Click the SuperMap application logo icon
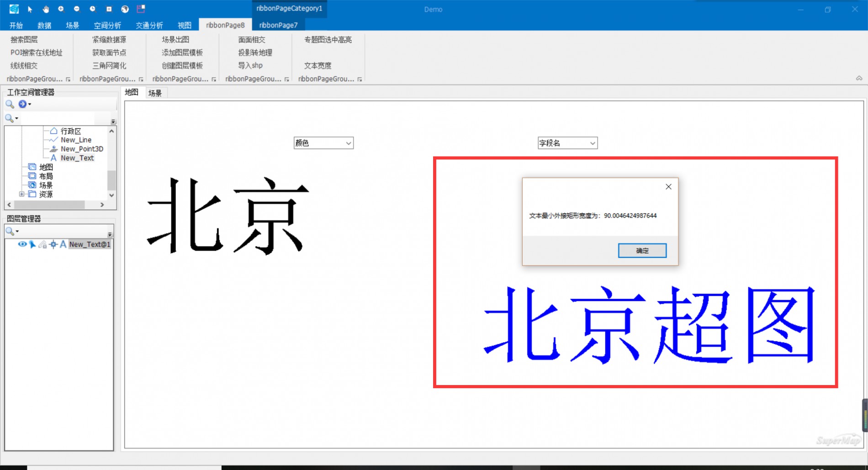 (14, 9)
